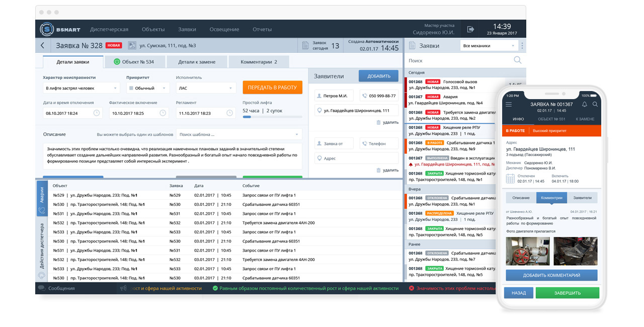The height and width of the screenshot is (327, 644).
Task: Go back using the arrow beside Заявка № 328
Action: (42, 46)
